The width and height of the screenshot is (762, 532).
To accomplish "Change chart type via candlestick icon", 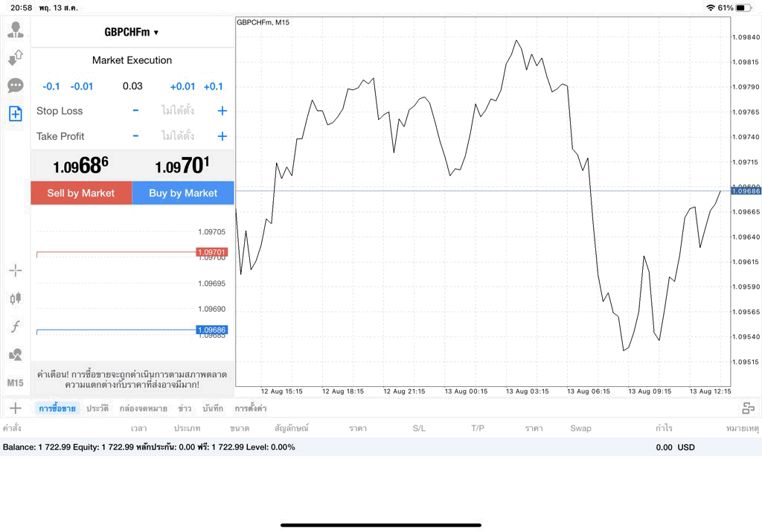I will pyautogui.click(x=16, y=298).
